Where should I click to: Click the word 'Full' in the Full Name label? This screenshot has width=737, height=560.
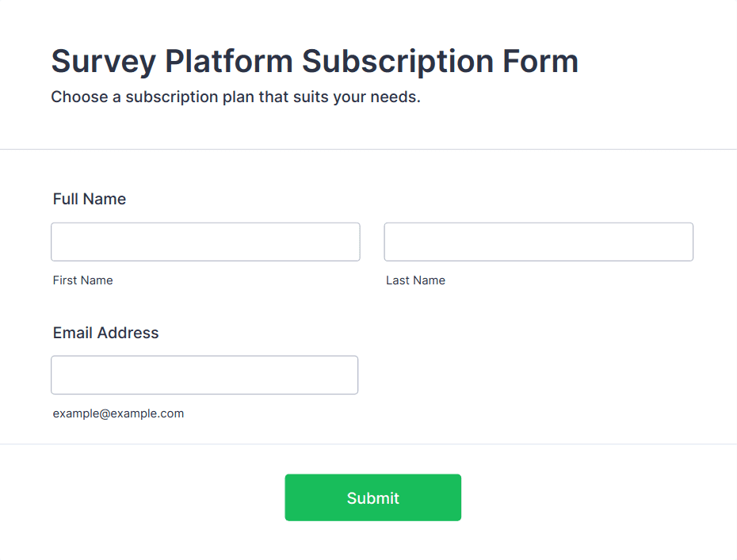[x=66, y=199]
